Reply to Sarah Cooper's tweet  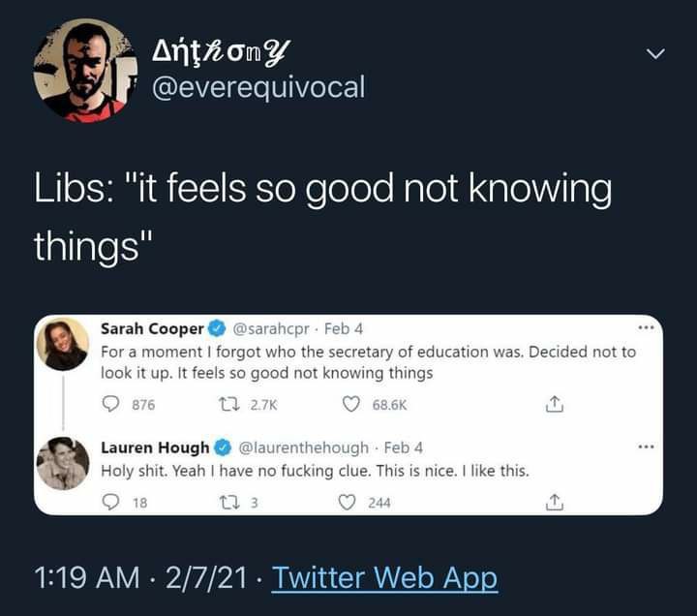pos(110,405)
